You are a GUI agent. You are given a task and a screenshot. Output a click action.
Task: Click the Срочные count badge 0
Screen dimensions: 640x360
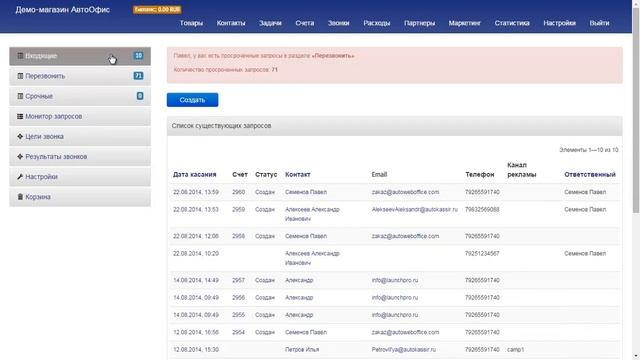click(140, 96)
